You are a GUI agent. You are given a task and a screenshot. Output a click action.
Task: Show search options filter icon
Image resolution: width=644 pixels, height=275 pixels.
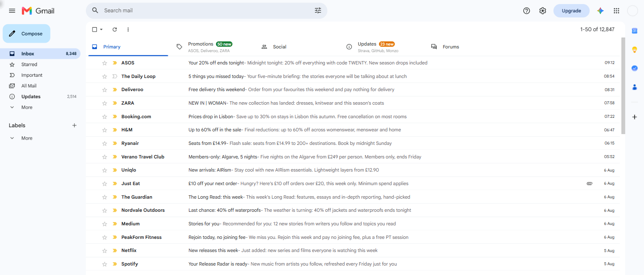click(x=318, y=10)
